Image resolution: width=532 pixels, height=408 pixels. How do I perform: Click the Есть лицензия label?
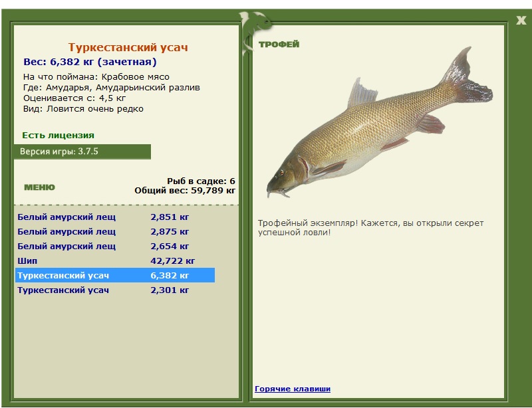coord(58,136)
